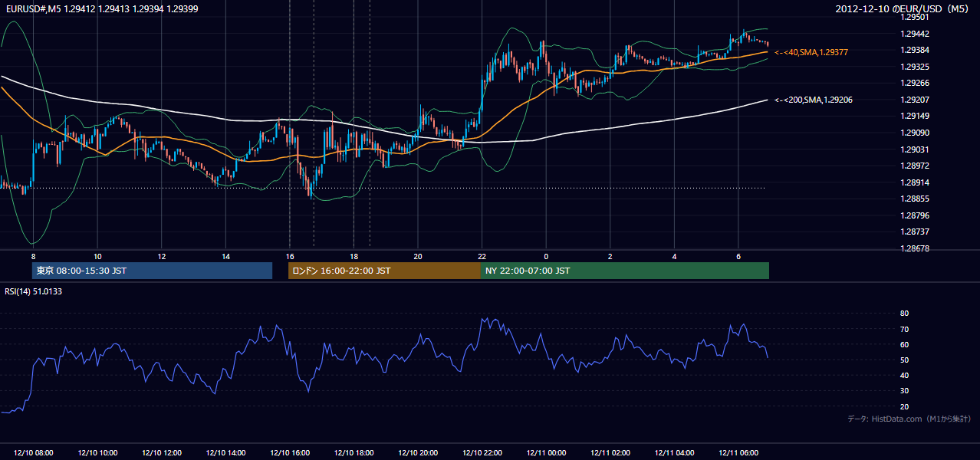Open the HistData.com data source credit
Image resolution: width=980 pixels, height=460 pixels.
(x=909, y=419)
